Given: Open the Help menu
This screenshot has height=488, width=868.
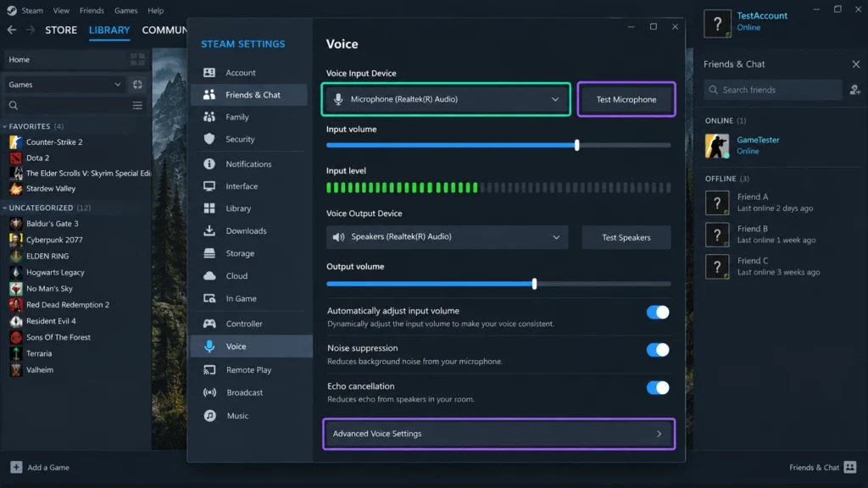Looking at the screenshot, I should click(x=156, y=10).
